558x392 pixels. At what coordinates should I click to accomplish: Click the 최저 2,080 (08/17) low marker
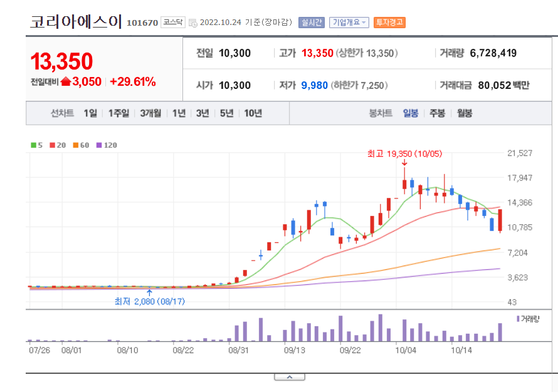[149, 301]
